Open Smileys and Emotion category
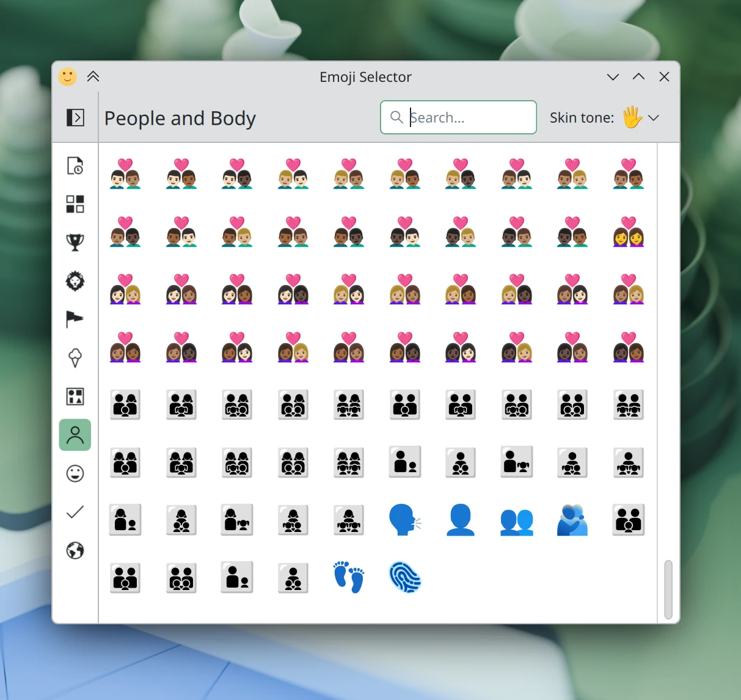 [75, 473]
